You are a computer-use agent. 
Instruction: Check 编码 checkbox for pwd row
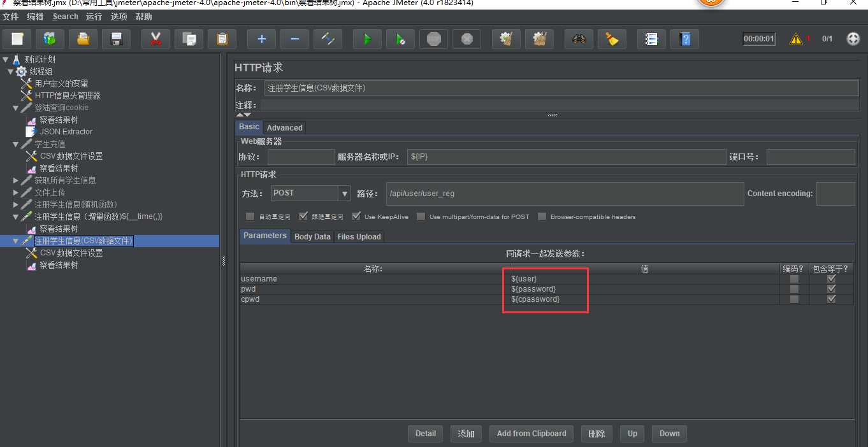click(794, 289)
